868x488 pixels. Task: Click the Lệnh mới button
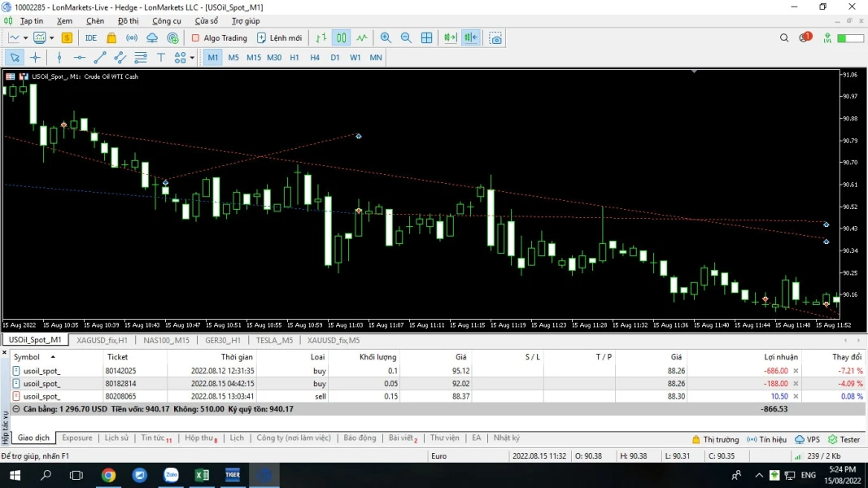tap(279, 38)
